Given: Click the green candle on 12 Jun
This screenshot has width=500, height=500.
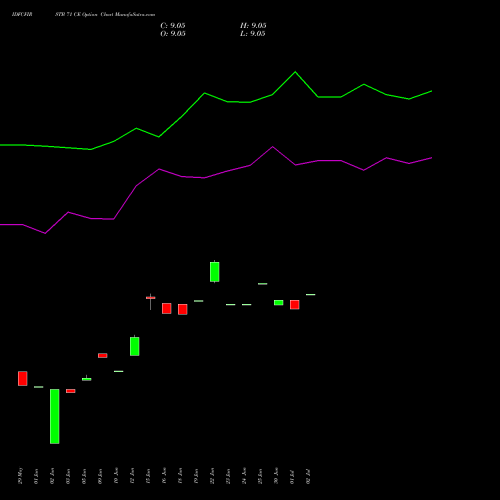Looking at the screenshot, I should point(135,346).
